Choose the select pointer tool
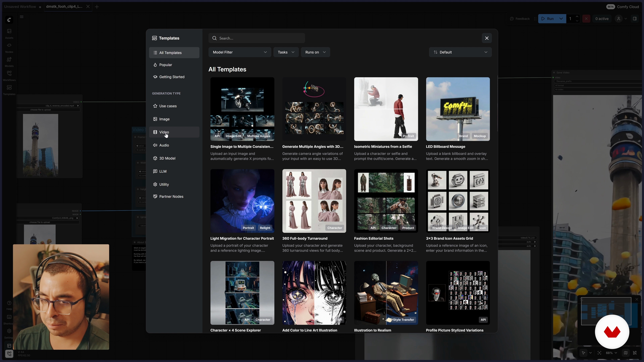The width and height of the screenshot is (644, 362). click(583, 353)
